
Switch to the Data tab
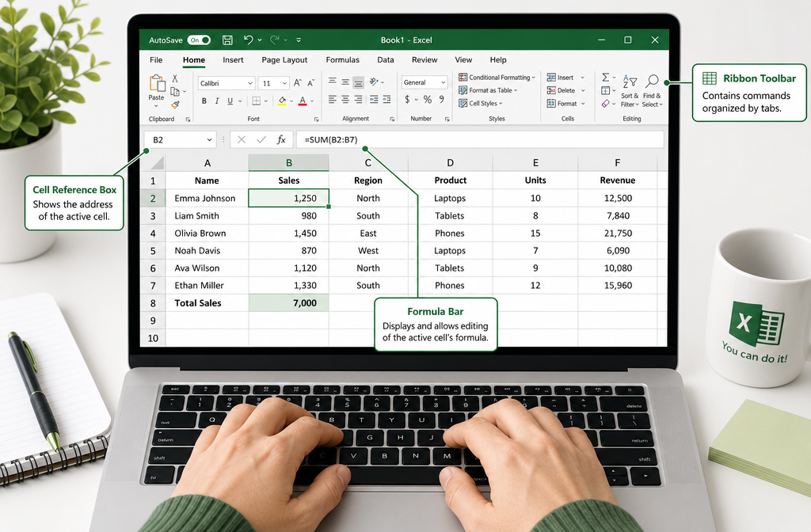(386, 60)
